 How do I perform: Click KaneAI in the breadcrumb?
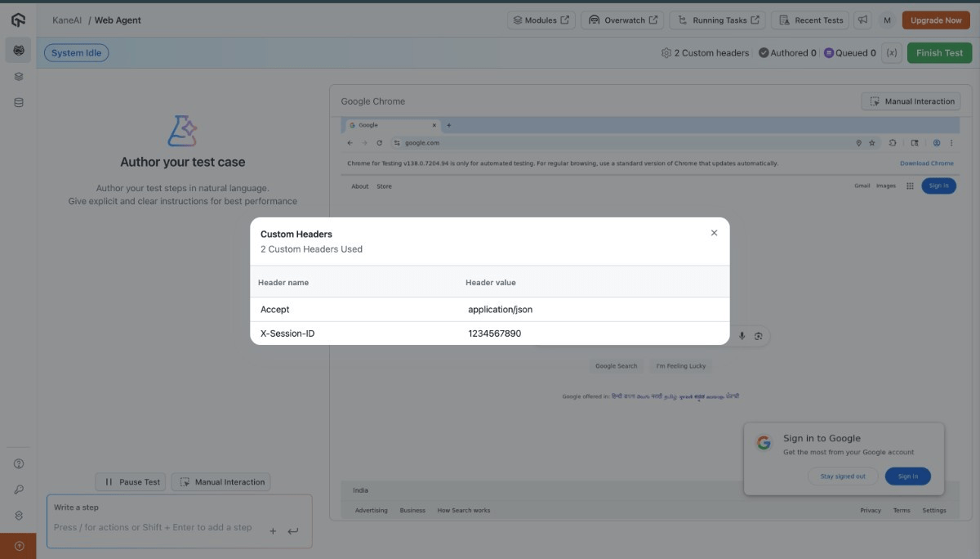point(67,20)
